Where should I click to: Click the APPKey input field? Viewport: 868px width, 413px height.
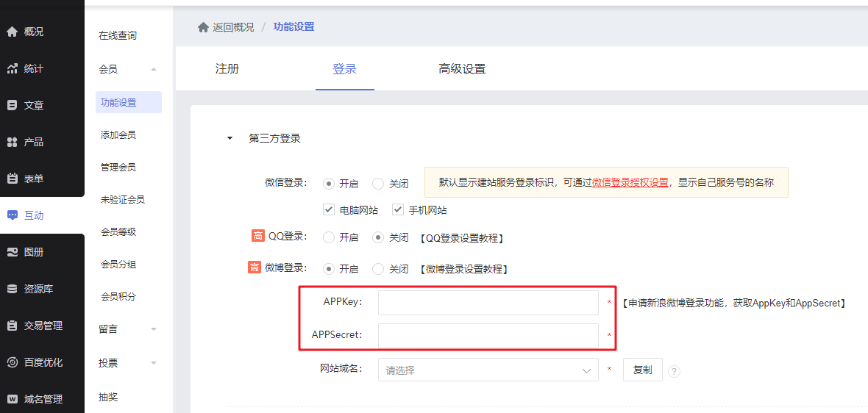[488, 303]
